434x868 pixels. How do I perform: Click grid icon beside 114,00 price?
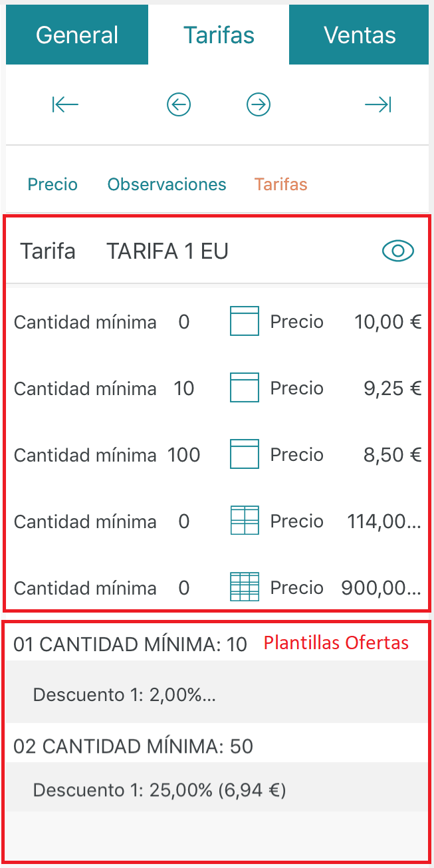[244, 521]
